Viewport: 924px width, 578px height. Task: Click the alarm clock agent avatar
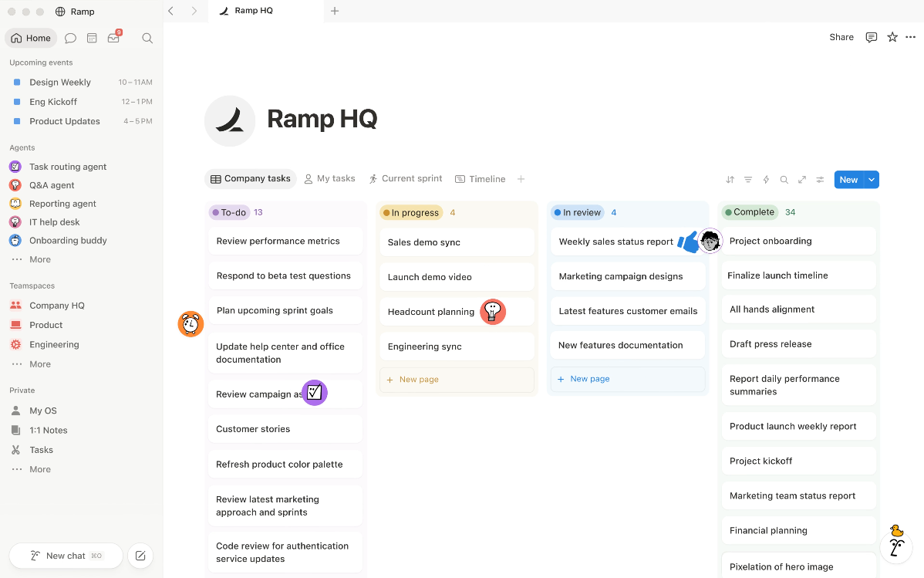pos(191,324)
